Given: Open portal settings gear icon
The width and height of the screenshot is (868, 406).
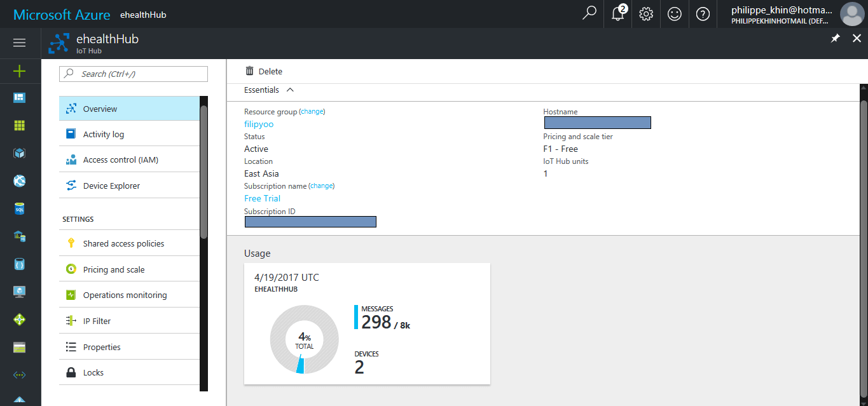Looking at the screenshot, I should 646,14.
